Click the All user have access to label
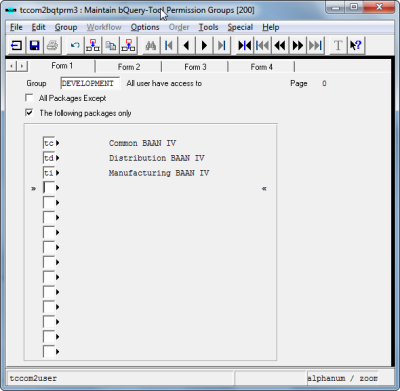The width and height of the screenshot is (400, 391). [164, 83]
